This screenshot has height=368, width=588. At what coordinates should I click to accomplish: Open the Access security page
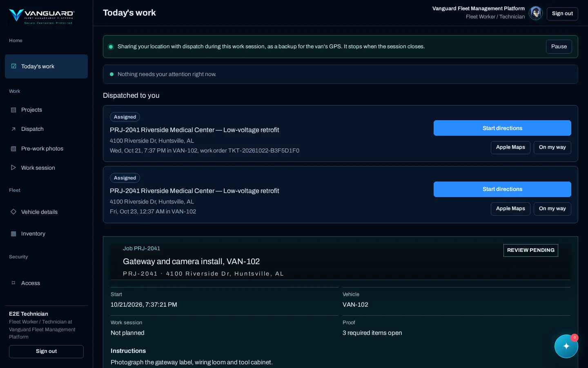(46, 283)
